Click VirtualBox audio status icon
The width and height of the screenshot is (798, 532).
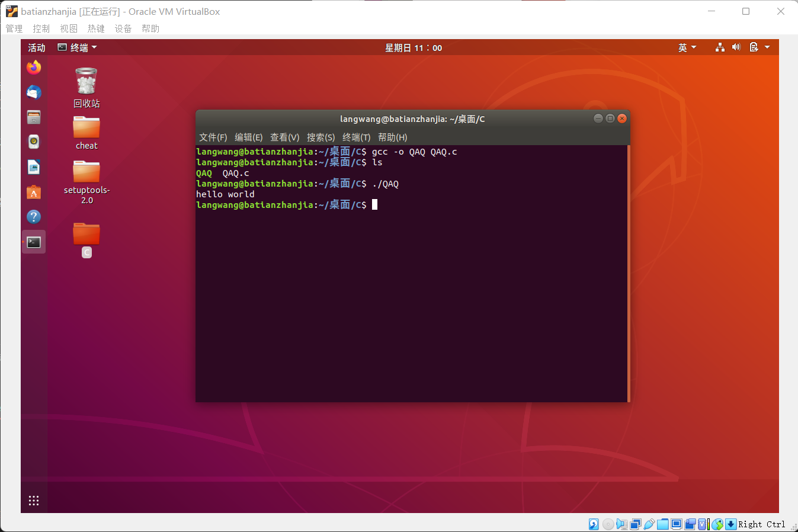pyautogui.click(x=621, y=524)
